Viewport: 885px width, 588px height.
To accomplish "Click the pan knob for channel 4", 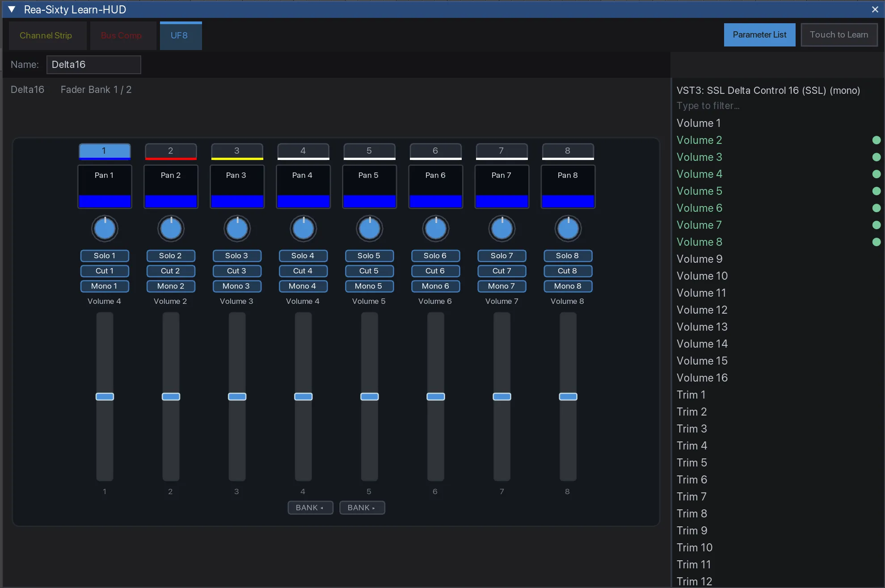I will pyautogui.click(x=303, y=229).
